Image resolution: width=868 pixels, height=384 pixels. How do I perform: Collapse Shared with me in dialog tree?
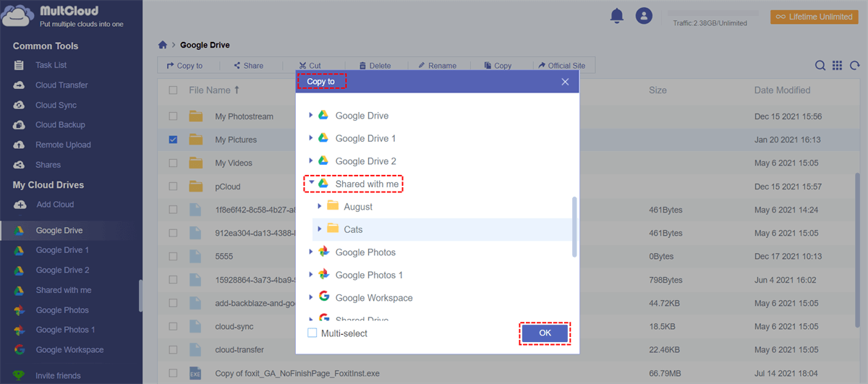pos(311,184)
